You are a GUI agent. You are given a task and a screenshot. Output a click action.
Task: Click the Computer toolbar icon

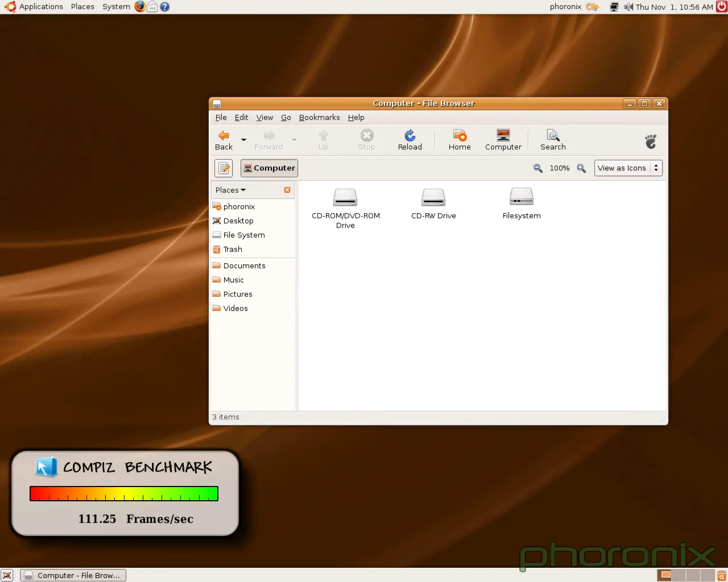503,140
